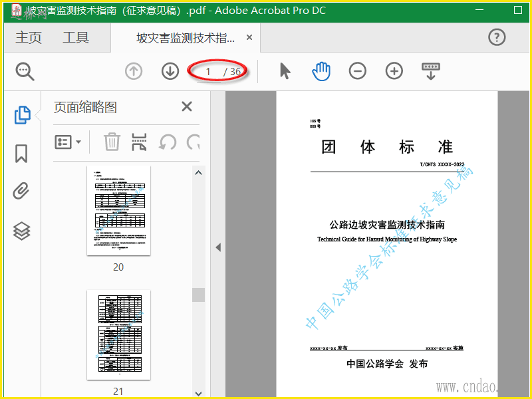The height and width of the screenshot is (399, 532).
Task: Delete selected pages with trash icon
Action: point(112,142)
